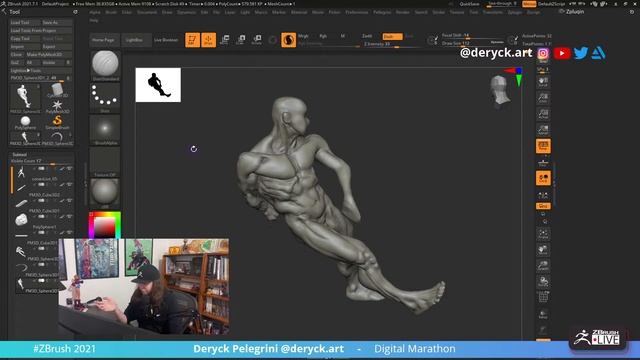Open the current brush thumbnail picker

pyautogui.click(x=105, y=65)
